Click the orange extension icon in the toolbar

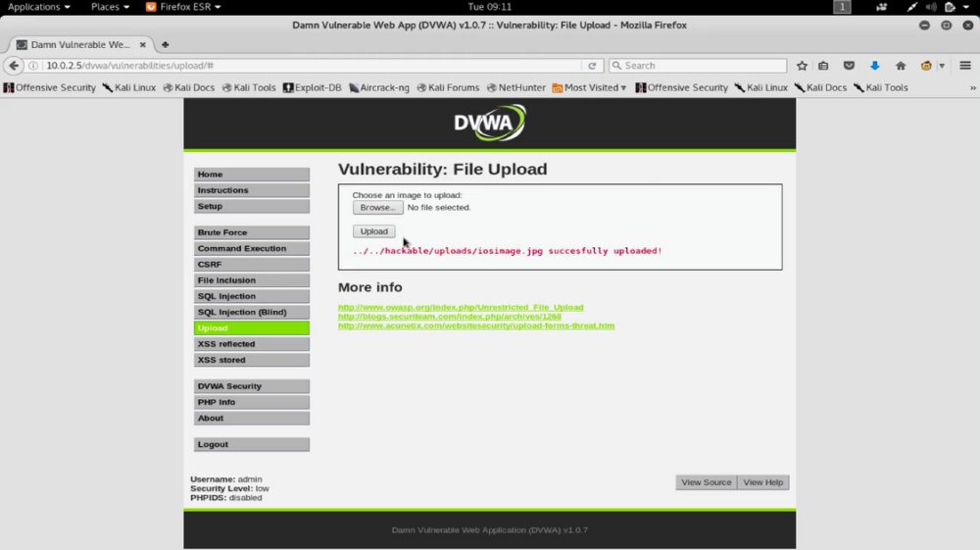tap(926, 66)
